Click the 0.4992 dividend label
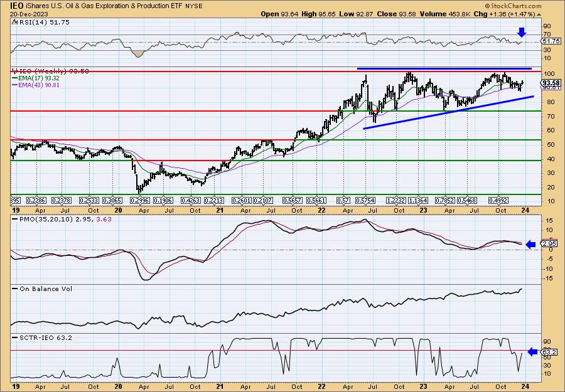Image resolution: width=565 pixels, height=392 pixels. tap(498, 201)
